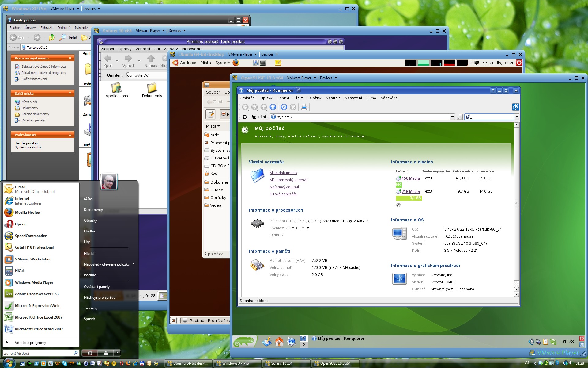The width and height of the screenshot is (588, 368).
Task: Collapse the 'Práce se systémem' XP panel
Action: coord(70,58)
